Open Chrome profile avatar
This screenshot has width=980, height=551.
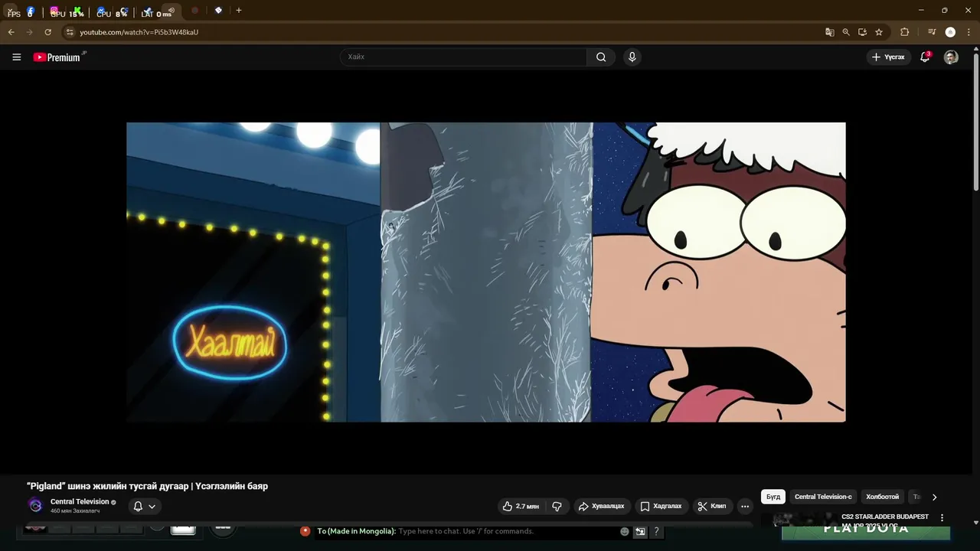click(950, 32)
